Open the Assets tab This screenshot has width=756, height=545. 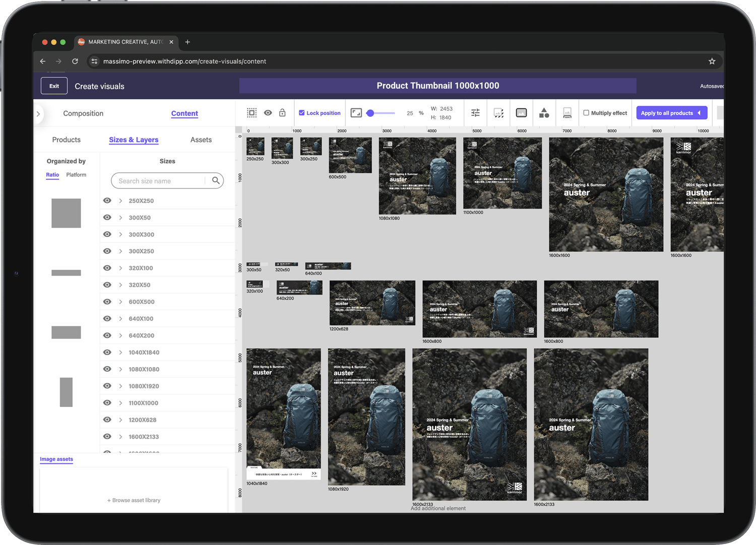tap(201, 140)
